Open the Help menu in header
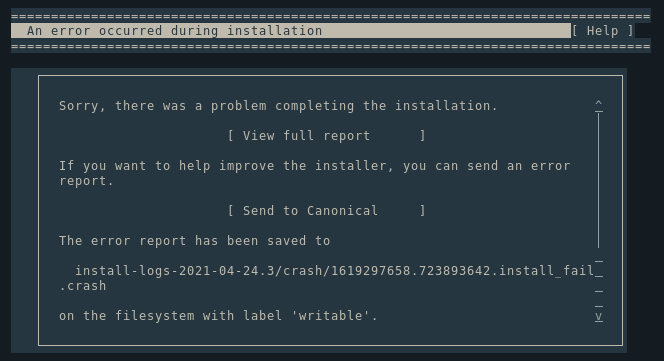This screenshot has width=664, height=361. (603, 31)
